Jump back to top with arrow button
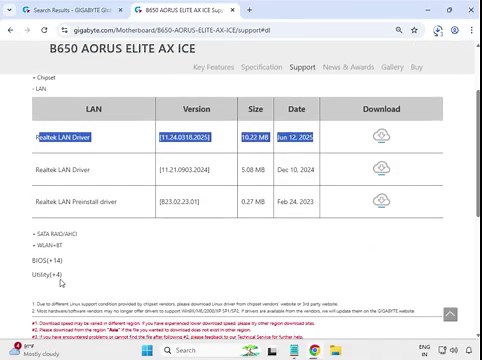The image size is (482, 360). (x=450, y=314)
